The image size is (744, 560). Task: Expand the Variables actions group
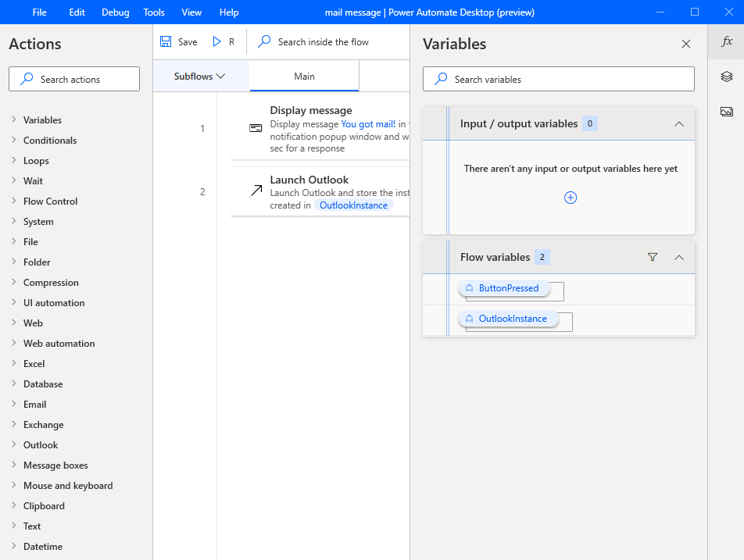[14, 119]
